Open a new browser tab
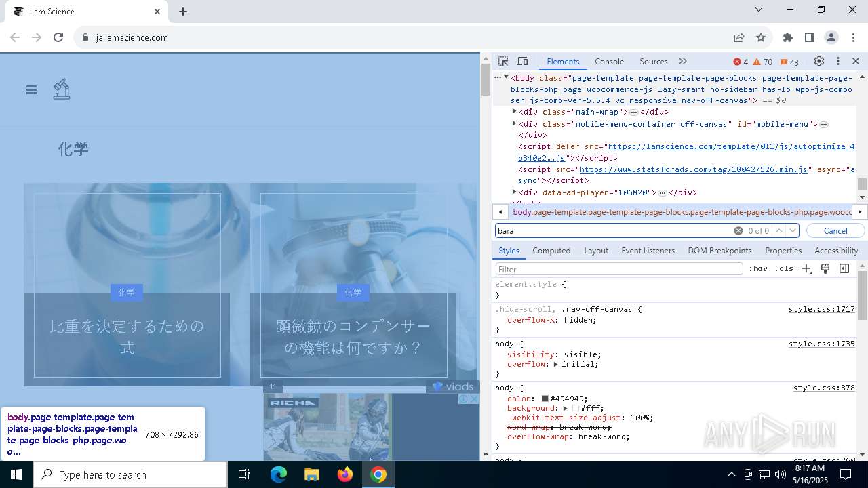 click(x=183, y=12)
